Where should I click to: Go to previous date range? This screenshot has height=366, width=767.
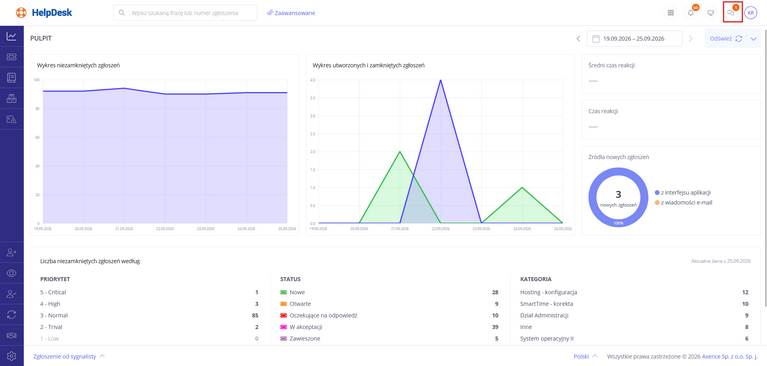tap(578, 39)
